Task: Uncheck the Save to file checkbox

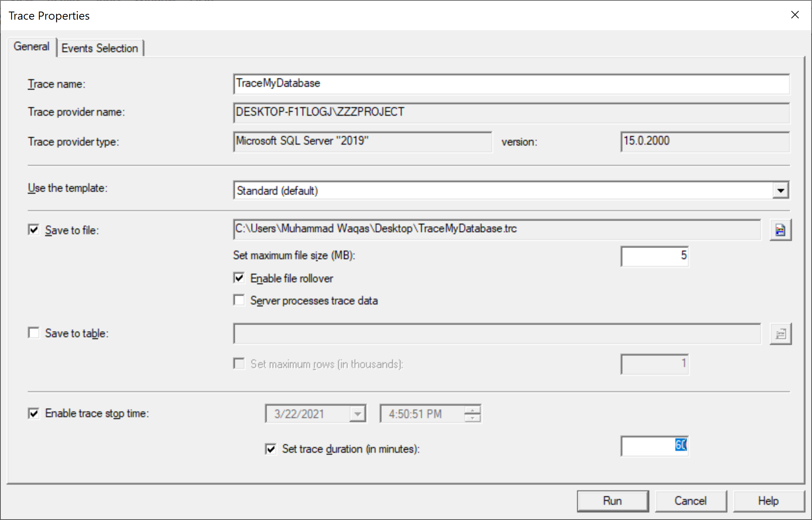Action: [34, 230]
